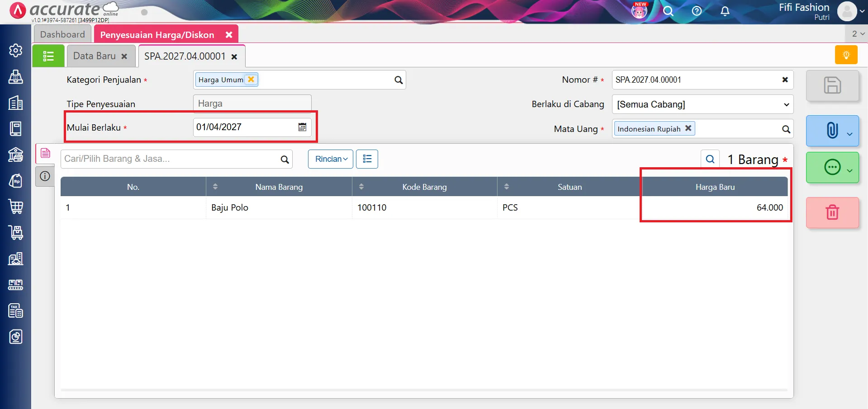Click the item table search magnifier button
The width and height of the screenshot is (868, 409).
(710, 159)
